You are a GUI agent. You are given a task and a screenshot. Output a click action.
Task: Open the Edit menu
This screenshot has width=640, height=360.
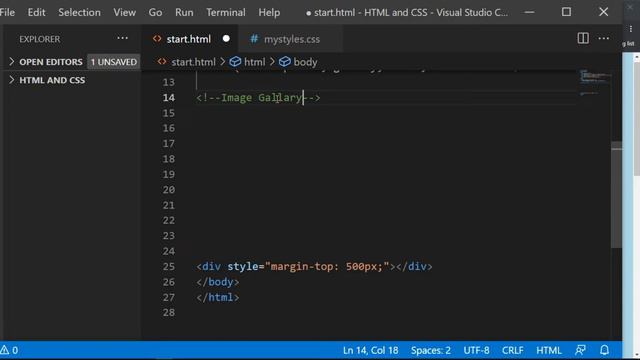(x=36, y=12)
